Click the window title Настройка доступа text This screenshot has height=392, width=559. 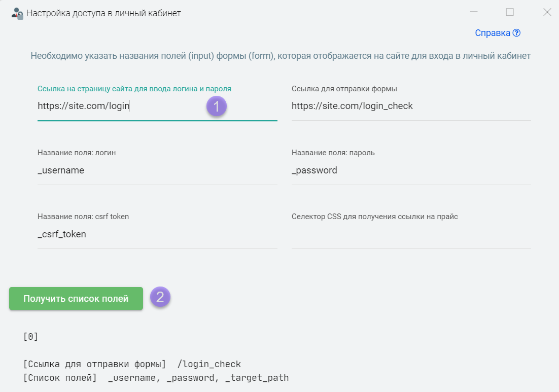tap(103, 13)
